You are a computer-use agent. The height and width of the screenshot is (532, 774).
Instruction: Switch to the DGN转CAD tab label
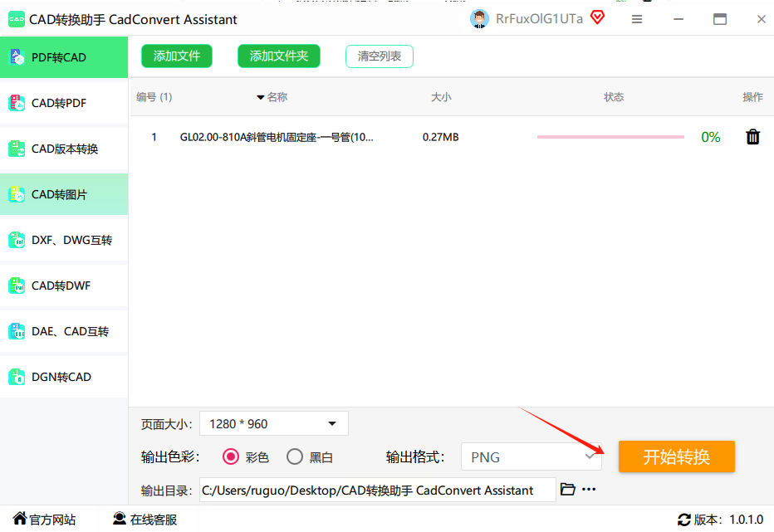(61, 377)
